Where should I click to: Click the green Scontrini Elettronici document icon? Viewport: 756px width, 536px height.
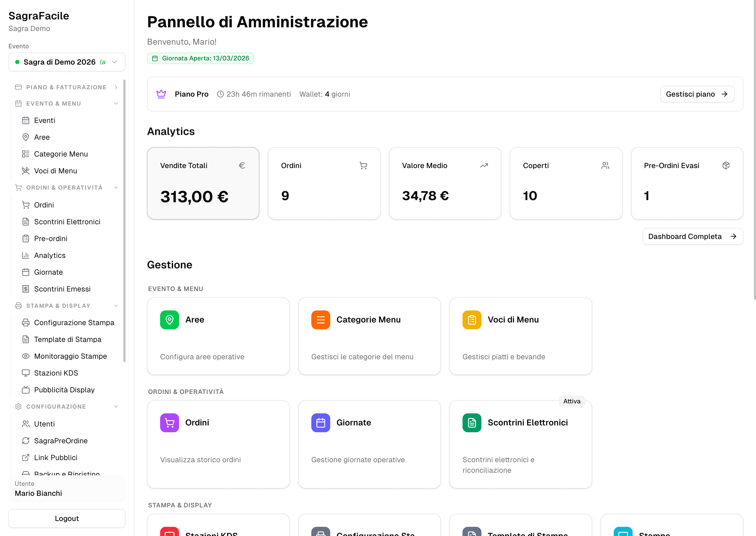(x=472, y=423)
